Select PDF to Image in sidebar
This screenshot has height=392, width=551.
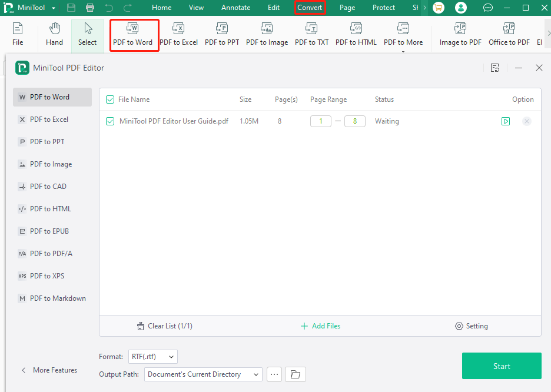pos(52,164)
